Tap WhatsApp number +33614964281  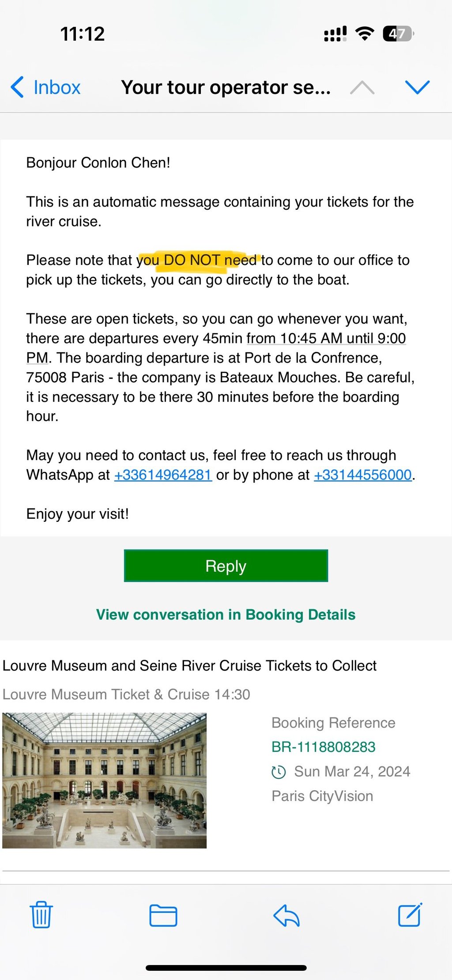click(163, 475)
